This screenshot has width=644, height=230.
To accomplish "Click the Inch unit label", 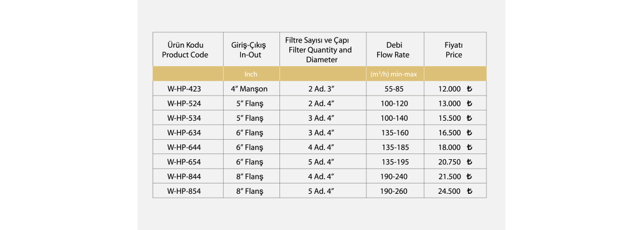I will (251, 74).
